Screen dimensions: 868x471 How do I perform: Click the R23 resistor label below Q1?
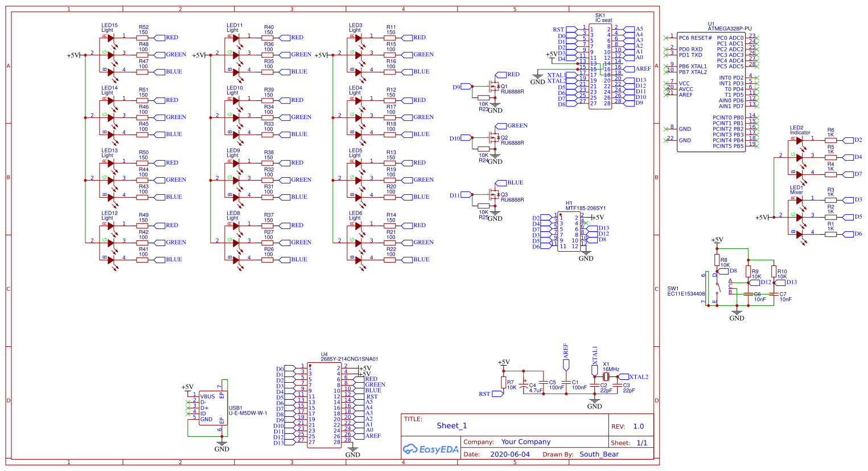pyautogui.click(x=483, y=109)
